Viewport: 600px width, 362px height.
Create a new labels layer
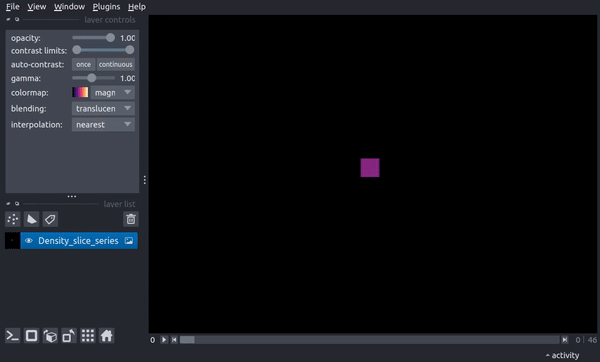pyautogui.click(x=50, y=219)
